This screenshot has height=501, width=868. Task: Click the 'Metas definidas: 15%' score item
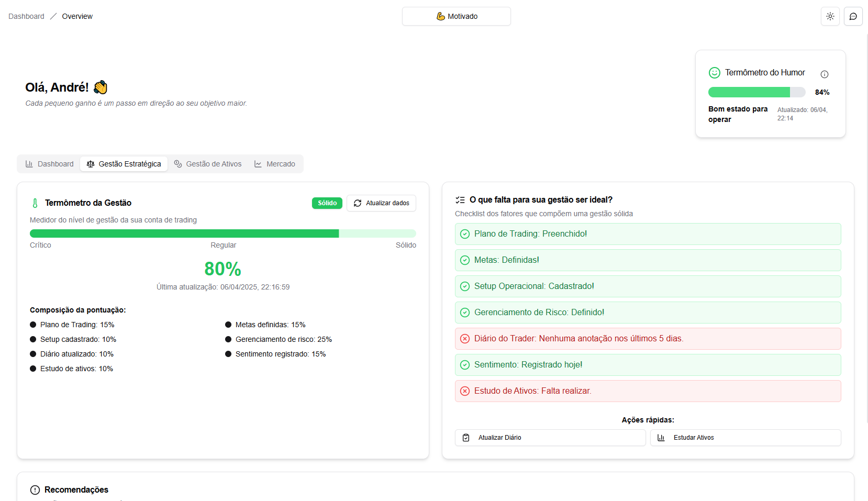[x=265, y=325]
